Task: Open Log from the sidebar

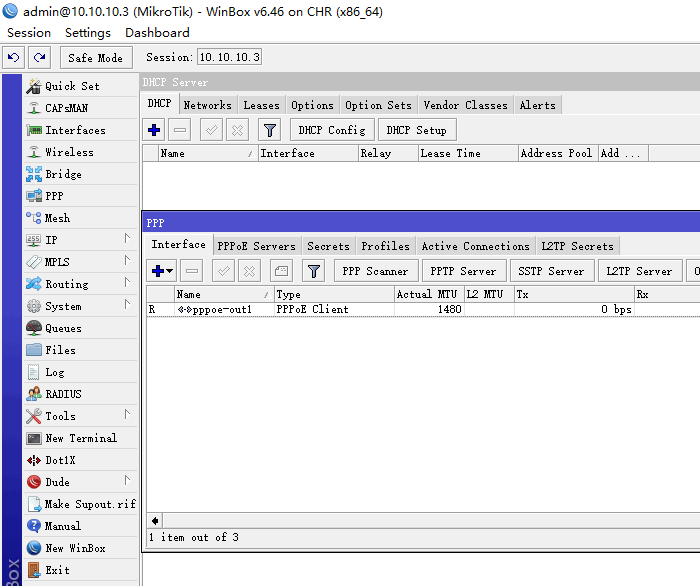Action: [80, 372]
